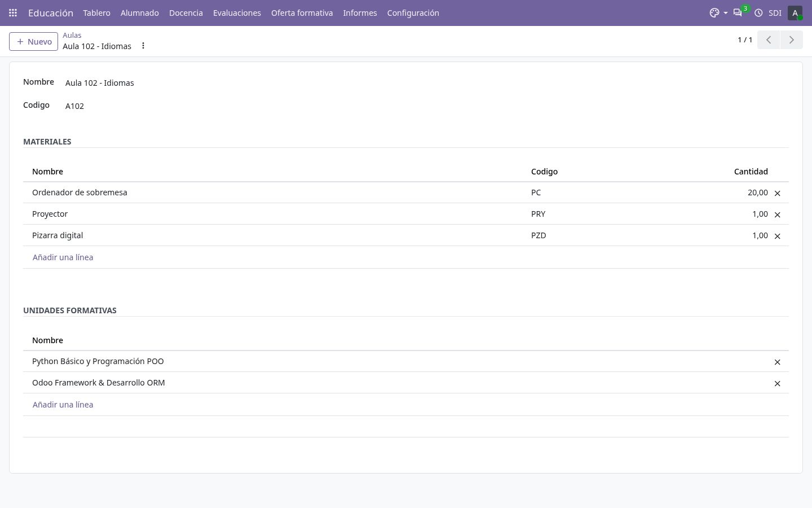
Task: Open the activities clock icon
Action: 758,13
